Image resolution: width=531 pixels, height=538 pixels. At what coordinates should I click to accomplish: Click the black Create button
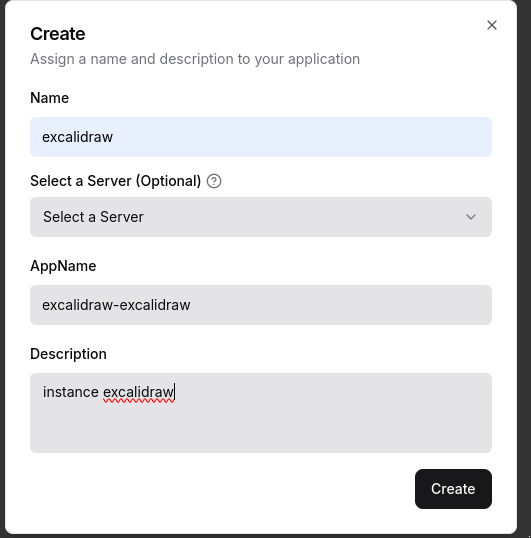[x=453, y=489]
